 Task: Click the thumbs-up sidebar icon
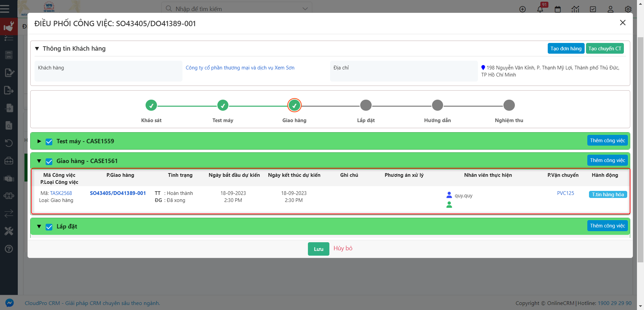9,27
